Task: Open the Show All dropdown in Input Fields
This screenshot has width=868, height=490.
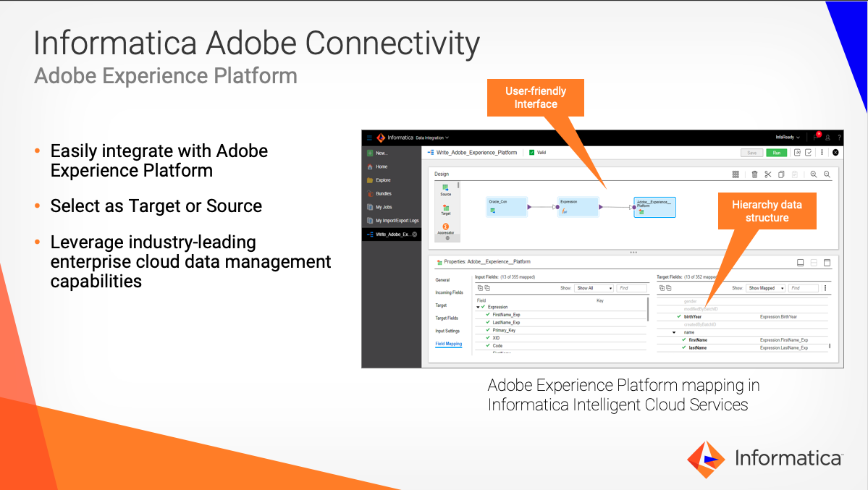Action: [592, 287]
